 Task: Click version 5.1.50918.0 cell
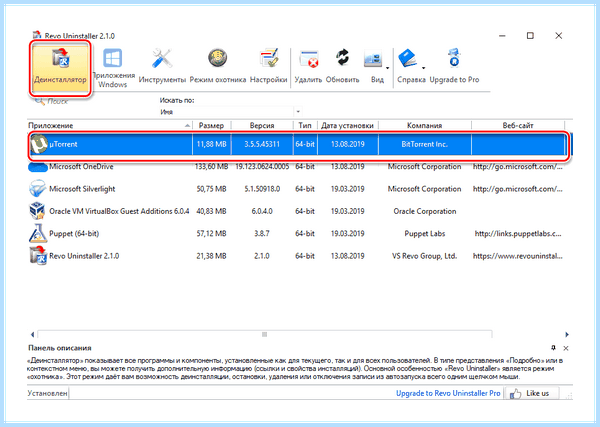pos(262,189)
